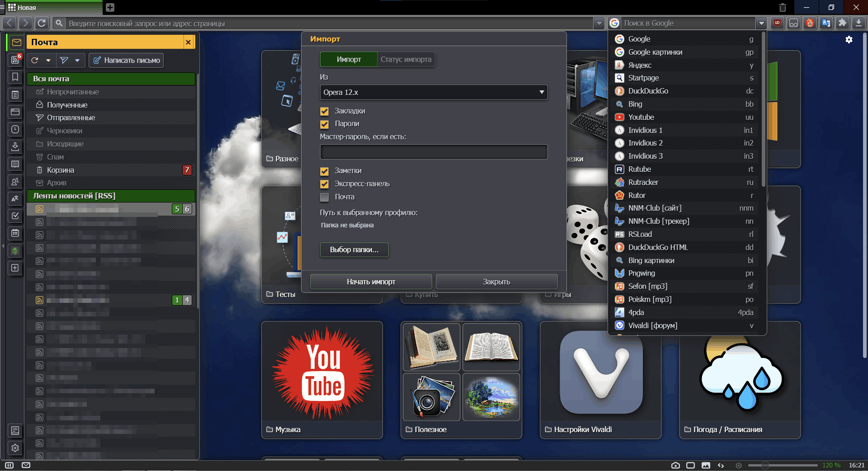This screenshot has height=471, width=868.
Task: Click the translator extension icon
Action: [826, 23]
